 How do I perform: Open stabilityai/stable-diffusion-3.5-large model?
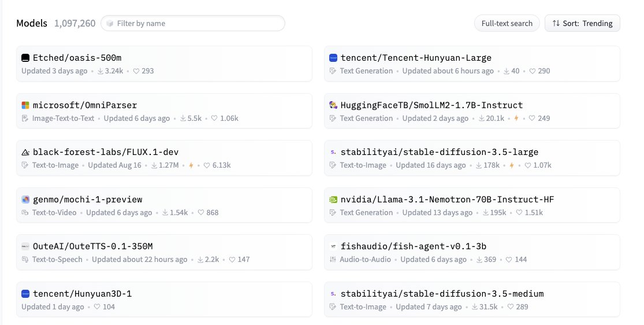pos(440,152)
